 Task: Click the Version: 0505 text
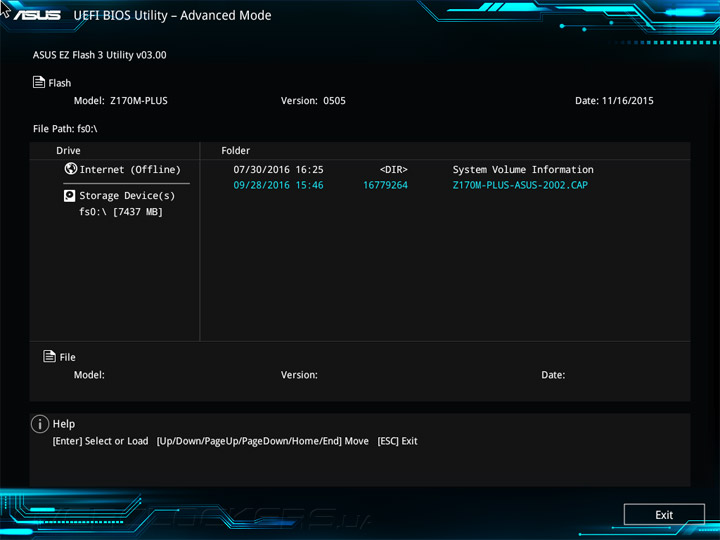click(x=313, y=101)
